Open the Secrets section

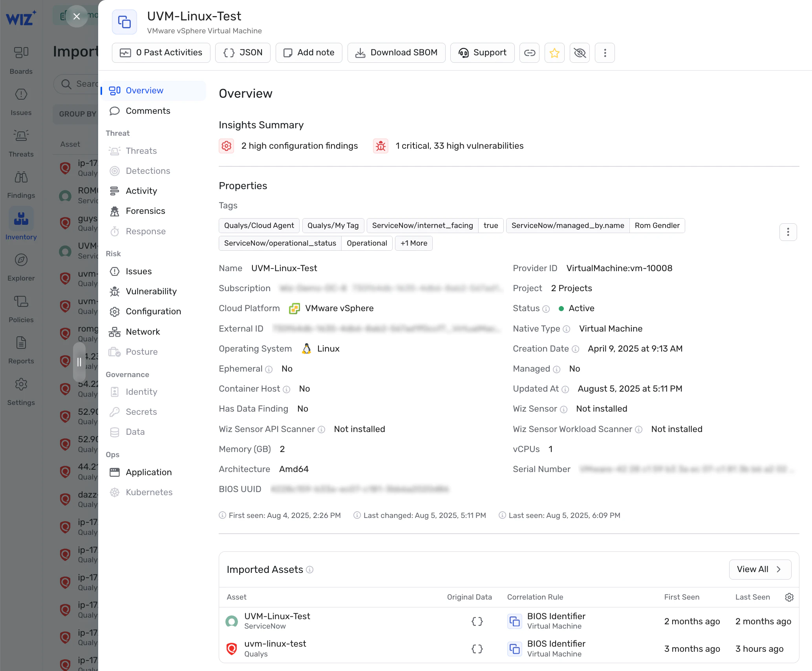(x=154, y=412)
